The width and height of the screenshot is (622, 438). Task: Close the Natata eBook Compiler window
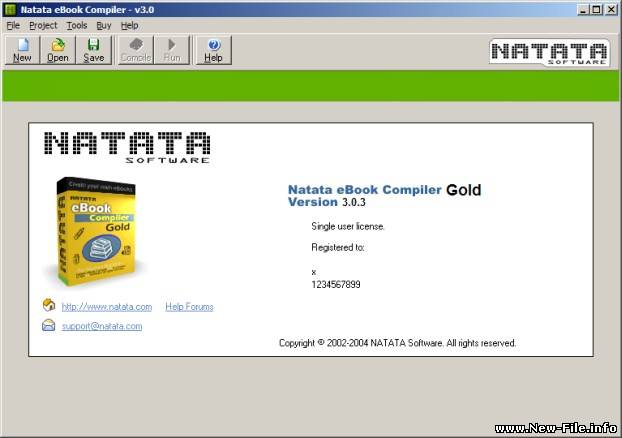[x=611, y=10]
